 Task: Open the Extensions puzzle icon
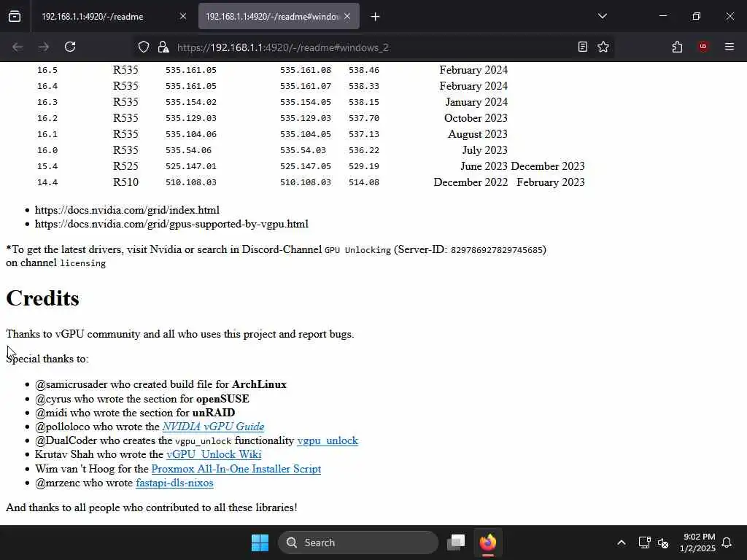click(x=677, y=47)
